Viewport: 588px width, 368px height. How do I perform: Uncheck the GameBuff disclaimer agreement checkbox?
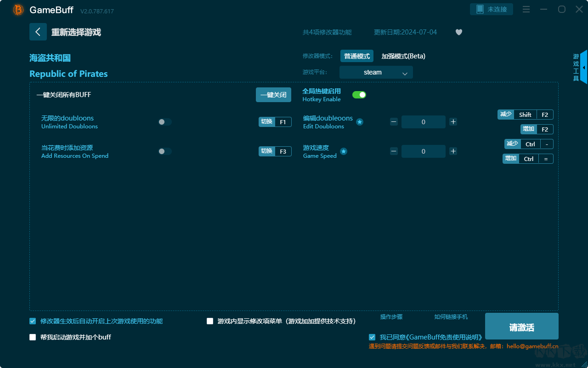point(372,337)
